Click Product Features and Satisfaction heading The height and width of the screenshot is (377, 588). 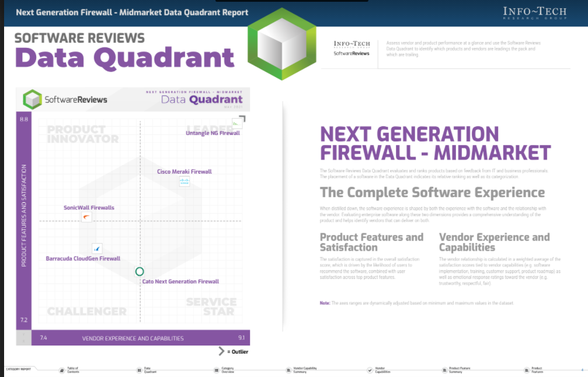(x=371, y=242)
